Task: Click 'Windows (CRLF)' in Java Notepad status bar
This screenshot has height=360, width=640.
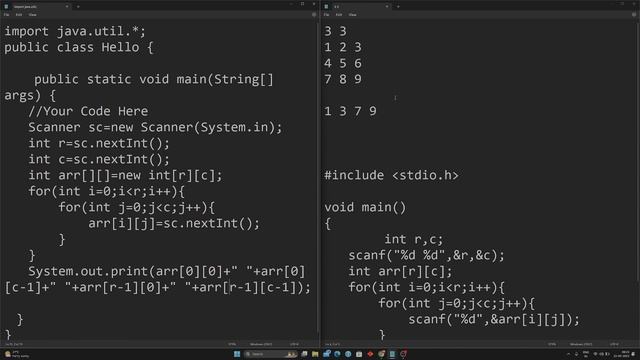Action: 261,344
